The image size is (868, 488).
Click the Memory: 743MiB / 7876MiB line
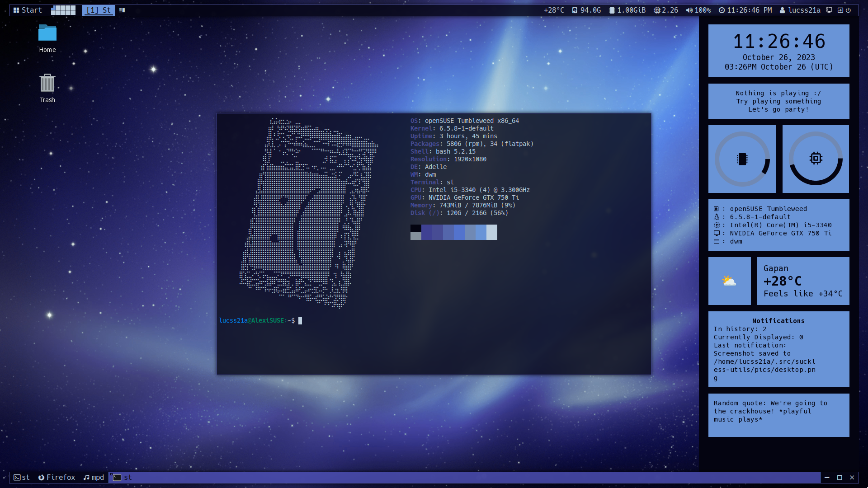coord(463,205)
